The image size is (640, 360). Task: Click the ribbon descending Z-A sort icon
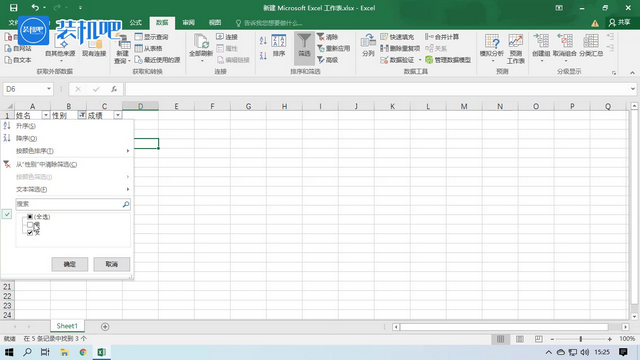coord(263,55)
